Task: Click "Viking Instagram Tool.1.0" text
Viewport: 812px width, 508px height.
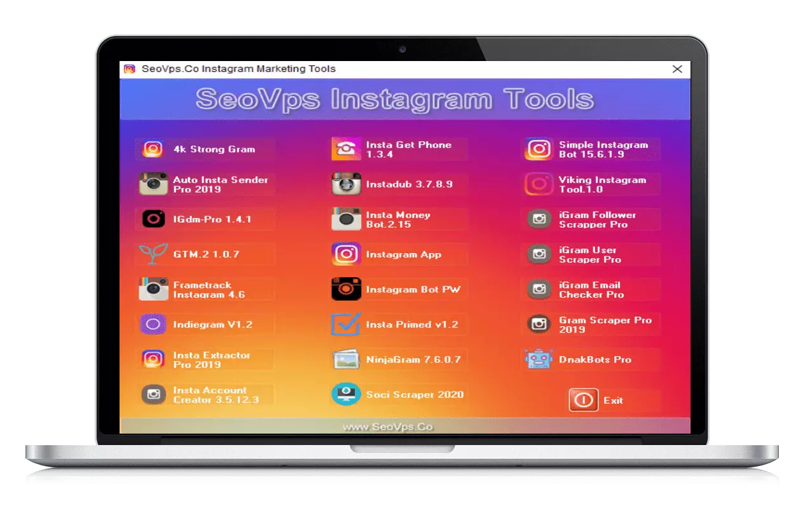Action: pyautogui.click(x=602, y=184)
